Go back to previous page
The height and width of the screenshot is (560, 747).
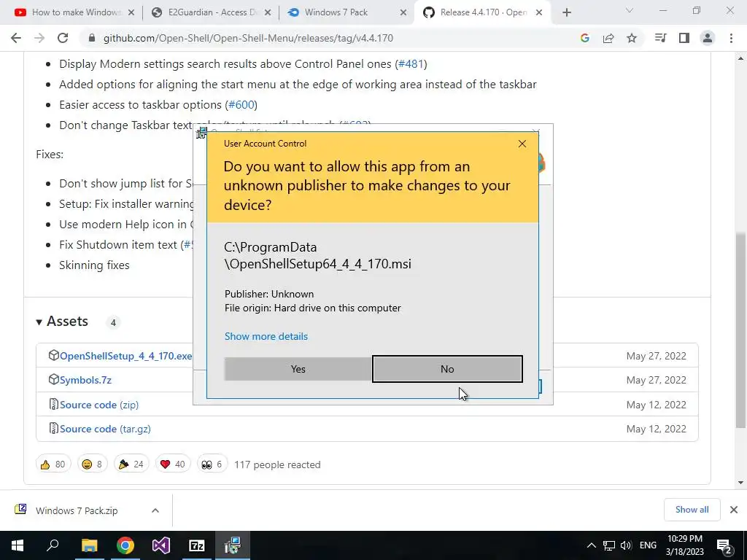coord(16,38)
